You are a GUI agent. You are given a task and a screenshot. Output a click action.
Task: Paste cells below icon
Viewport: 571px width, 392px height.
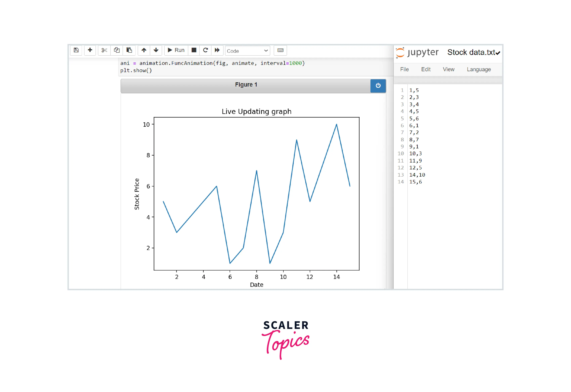[129, 50]
